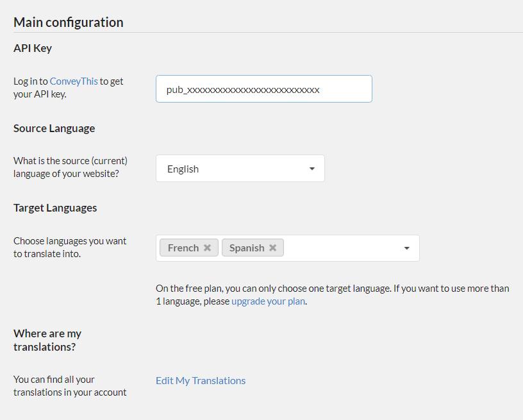This screenshot has width=523, height=420.
Task: Click the API Key section heading
Action: click(33, 49)
